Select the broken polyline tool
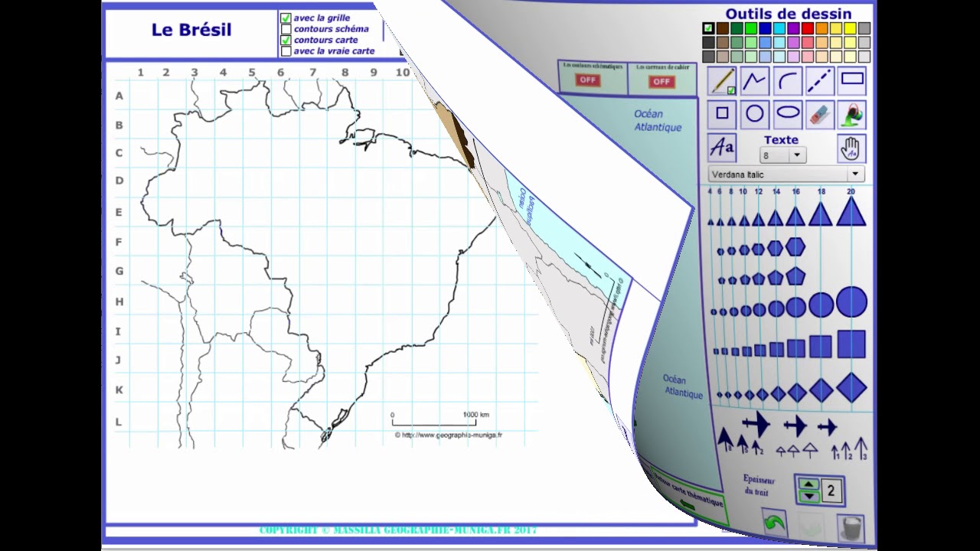The width and height of the screenshot is (980, 551). tap(755, 81)
